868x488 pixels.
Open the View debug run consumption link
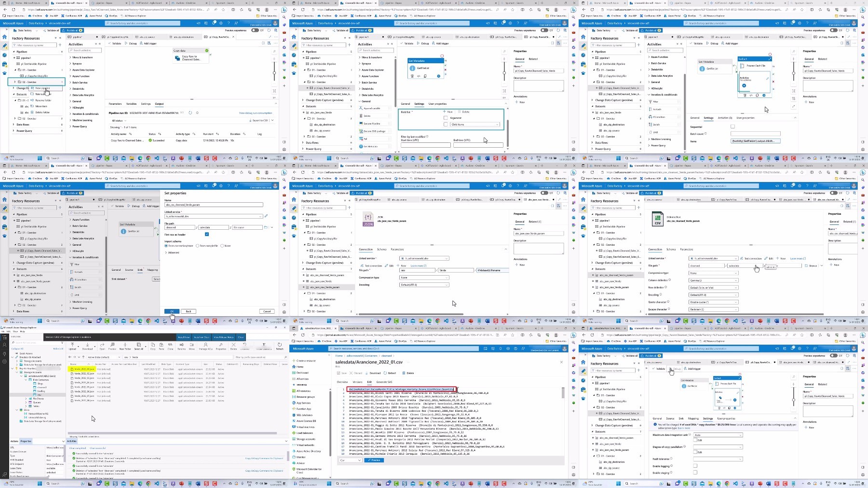click(256, 113)
